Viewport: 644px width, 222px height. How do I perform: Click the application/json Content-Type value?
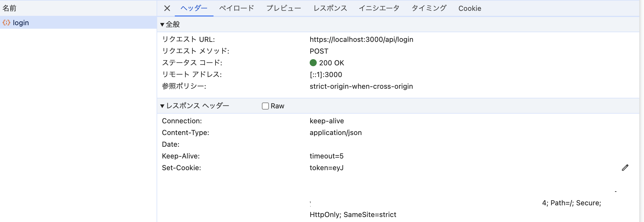pyautogui.click(x=336, y=132)
